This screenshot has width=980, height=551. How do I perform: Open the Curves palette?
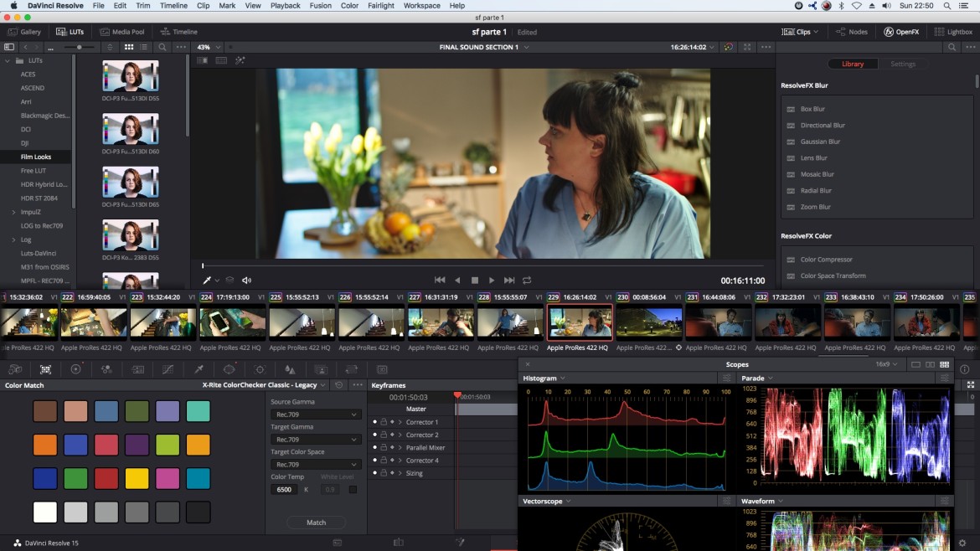click(168, 369)
